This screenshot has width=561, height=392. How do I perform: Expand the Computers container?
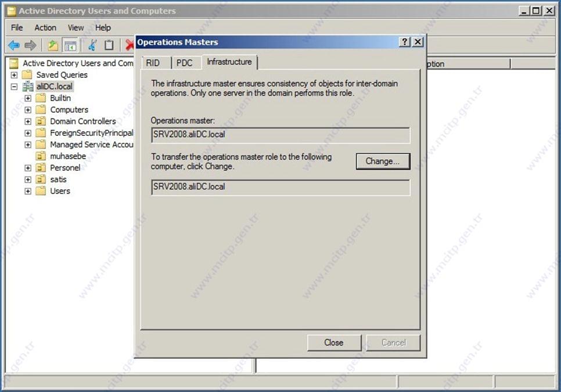(x=28, y=110)
